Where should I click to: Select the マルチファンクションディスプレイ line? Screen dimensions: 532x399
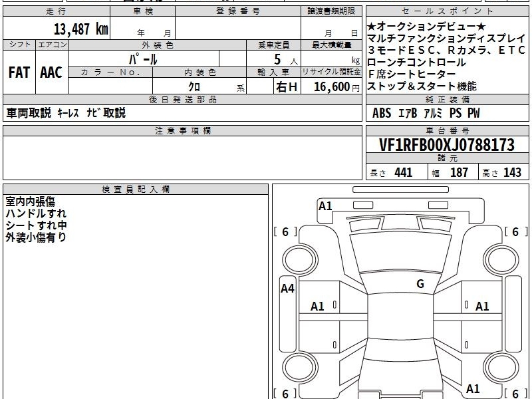[446, 39]
